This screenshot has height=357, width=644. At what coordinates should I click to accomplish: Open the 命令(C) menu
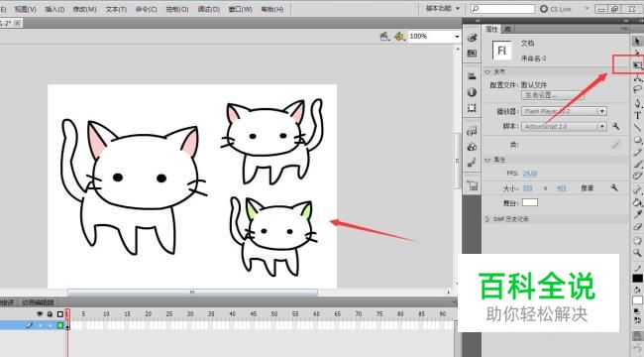(147, 9)
